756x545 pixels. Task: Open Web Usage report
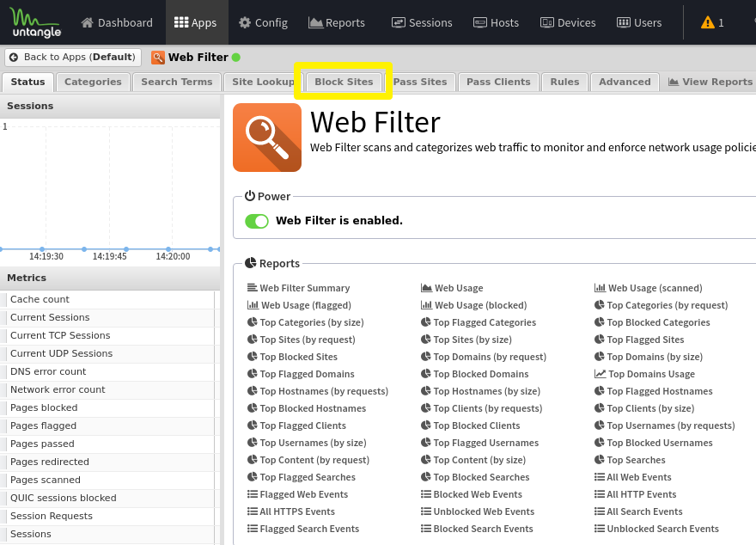[452, 288]
